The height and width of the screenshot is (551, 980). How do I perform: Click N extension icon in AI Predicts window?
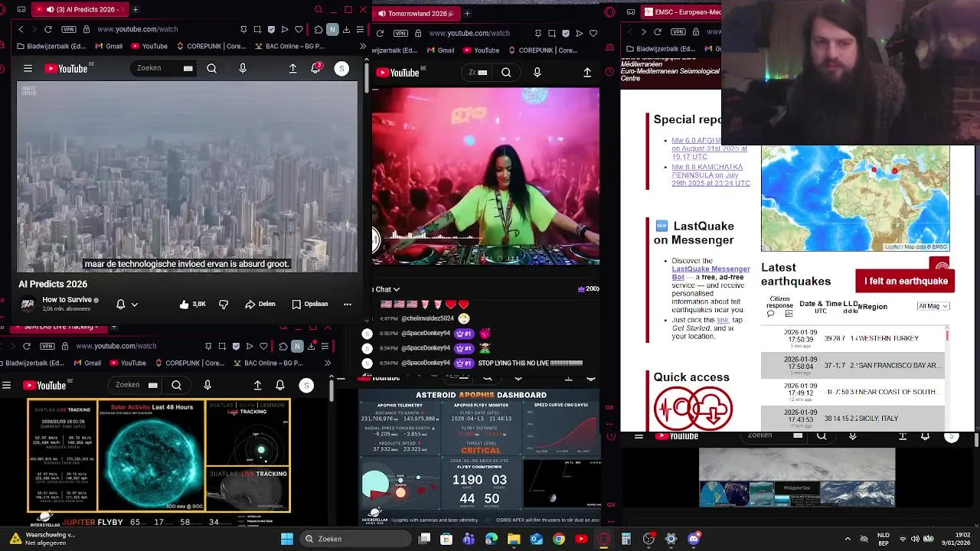point(332,29)
